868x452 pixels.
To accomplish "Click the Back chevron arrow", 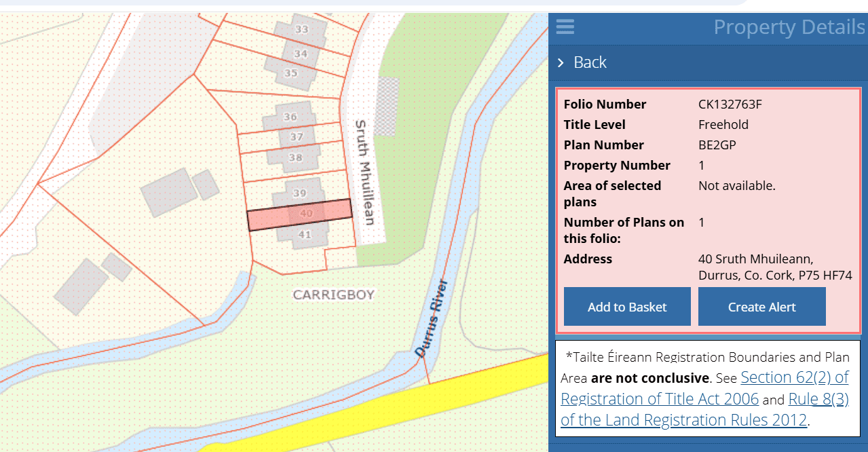I will 561,62.
